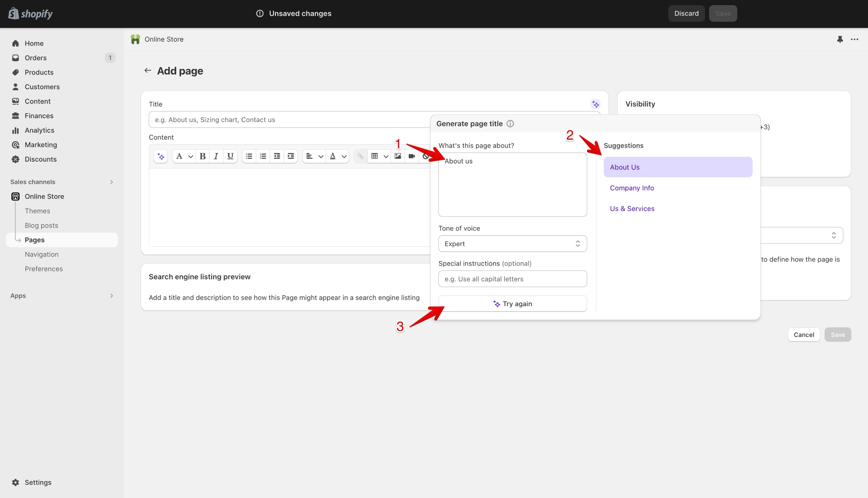Toggle bold formatting
Image resolution: width=868 pixels, height=498 pixels.
[202, 156]
